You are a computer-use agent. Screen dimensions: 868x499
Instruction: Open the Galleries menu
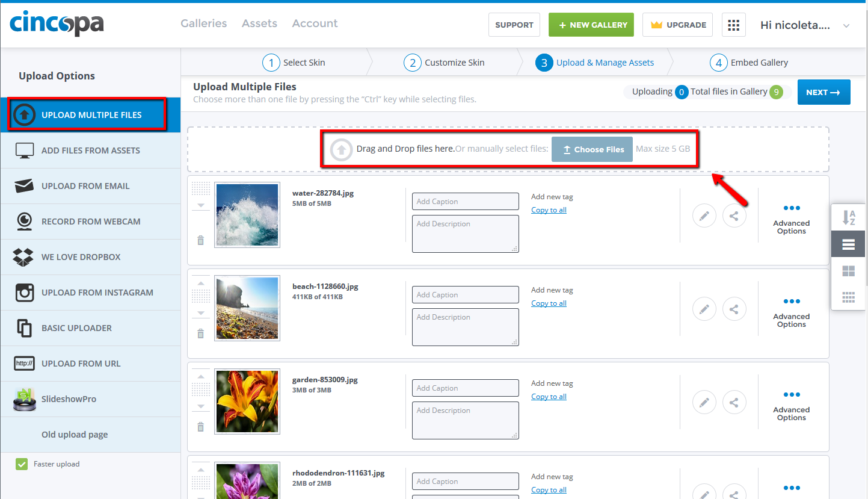pyautogui.click(x=204, y=23)
